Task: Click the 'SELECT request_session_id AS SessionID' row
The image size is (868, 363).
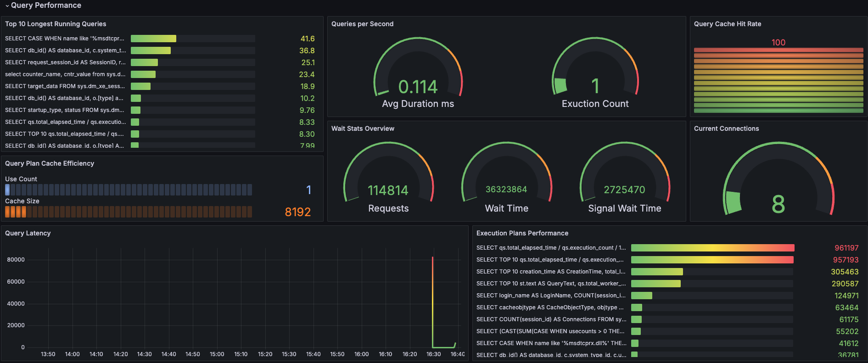Action: coord(160,62)
